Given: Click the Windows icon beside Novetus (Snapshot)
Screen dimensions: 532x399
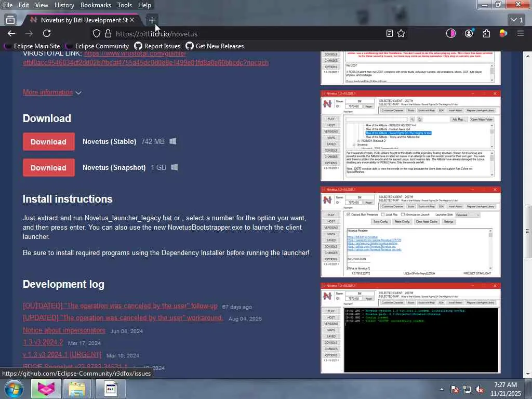Looking at the screenshot, I should coord(175,167).
